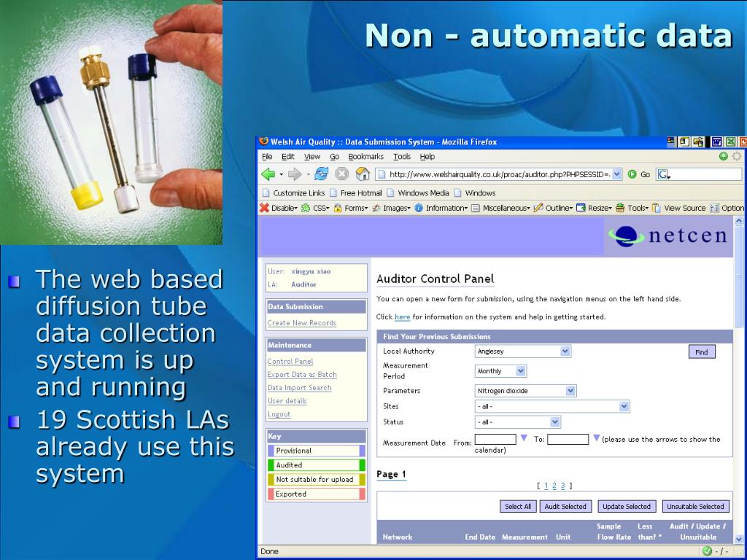
Task: Open the Free Hotmail bookmark
Action: [356, 192]
